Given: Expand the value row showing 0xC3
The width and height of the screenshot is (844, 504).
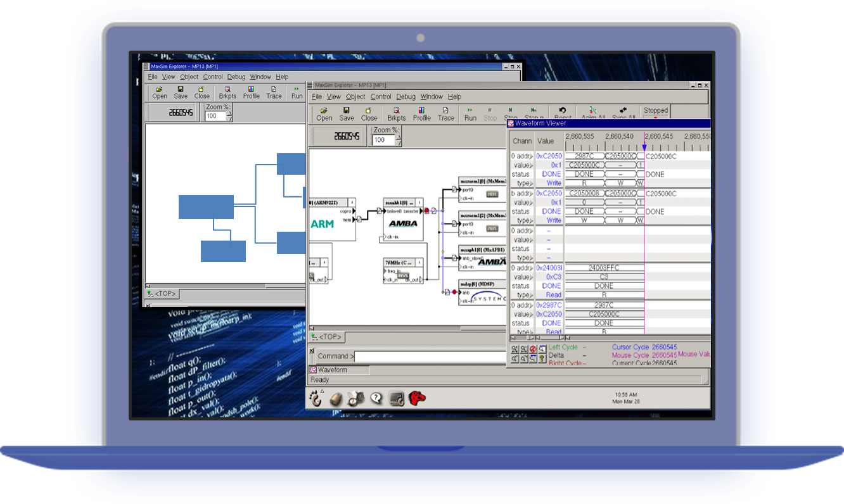Looking at the screenshot, I should pyautogui.click(x=532, y=277).
